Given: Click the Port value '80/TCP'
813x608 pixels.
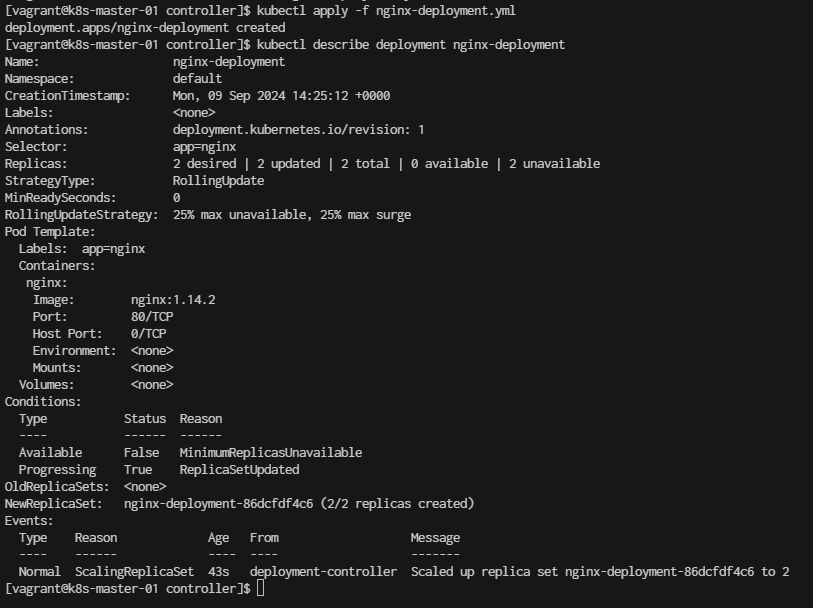Looking at the screenshot, I should coord(152,317).
